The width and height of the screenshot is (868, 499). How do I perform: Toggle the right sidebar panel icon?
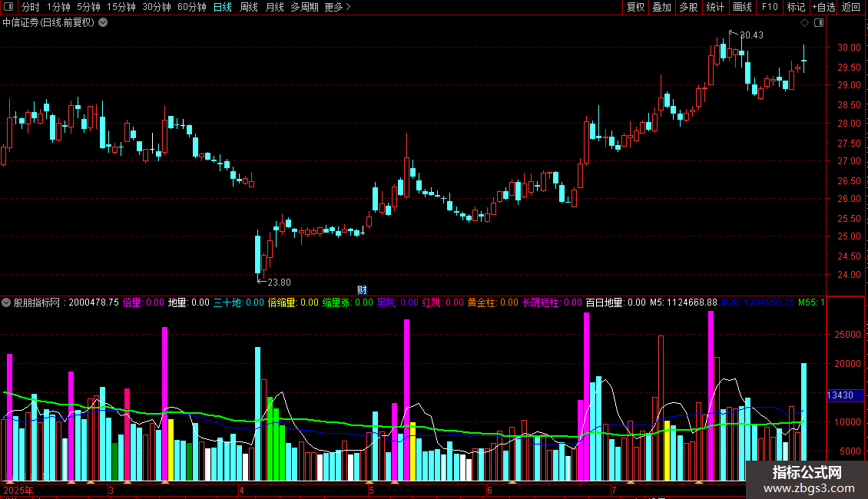[x=819, y=23]
